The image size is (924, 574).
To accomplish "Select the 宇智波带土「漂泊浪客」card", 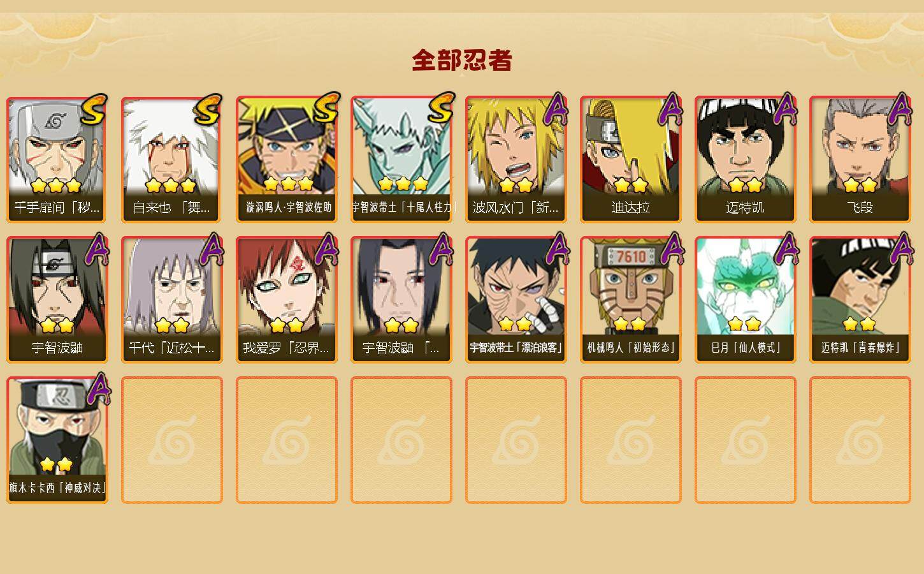I will 516,300.
